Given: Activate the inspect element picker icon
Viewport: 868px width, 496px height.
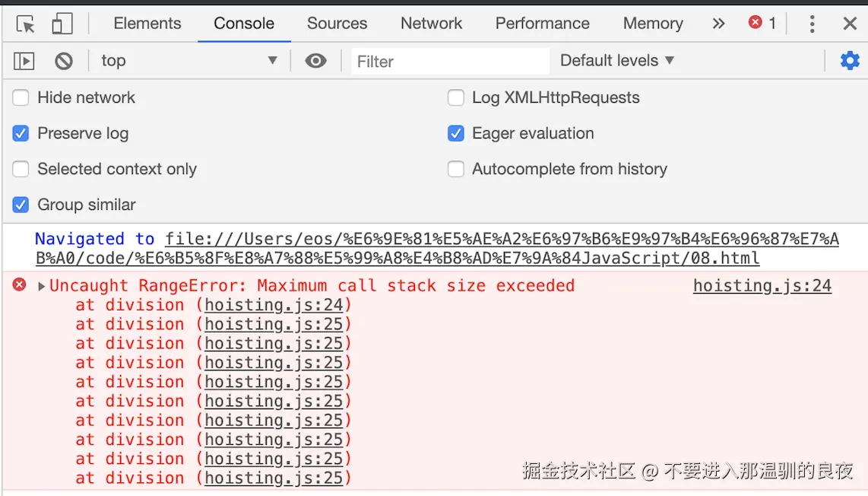Looking at the screenshot, I should pyautogui.click(x=26, y=24).
